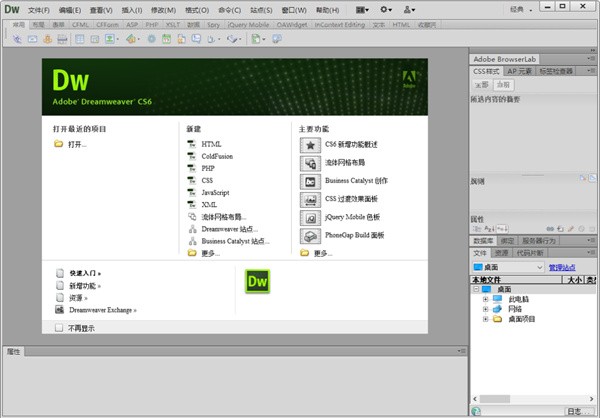Image resolution: width=600 pixels, height=418 pixels.
Task: Create a new HTML document
Action: tap(211, 145)
